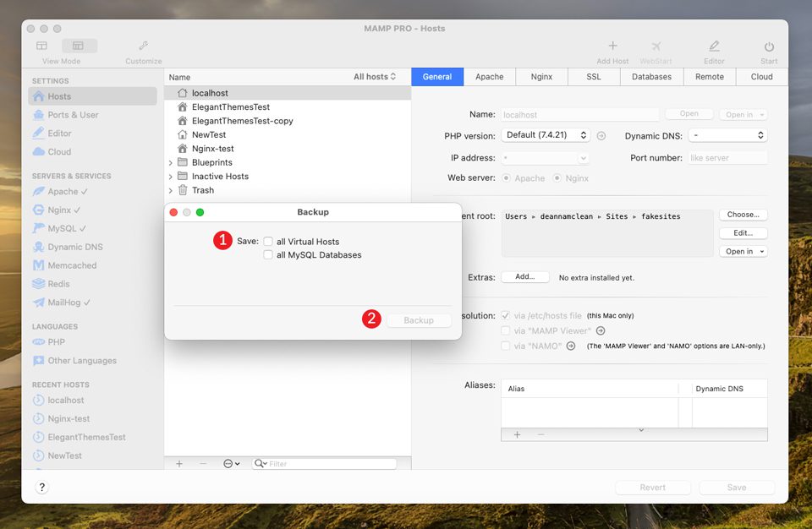The height and width of the screenshot is (529, 812).
Task: Expand the Inactive Hosts group
Action: click(x=169, y=176)
